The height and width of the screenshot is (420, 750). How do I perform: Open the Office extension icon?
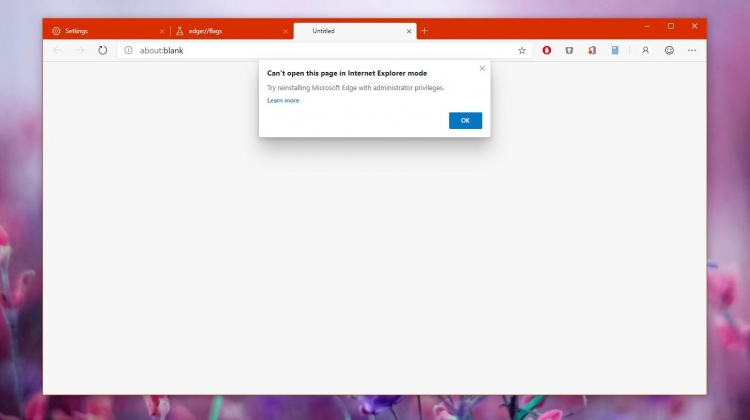coord(592,50)
